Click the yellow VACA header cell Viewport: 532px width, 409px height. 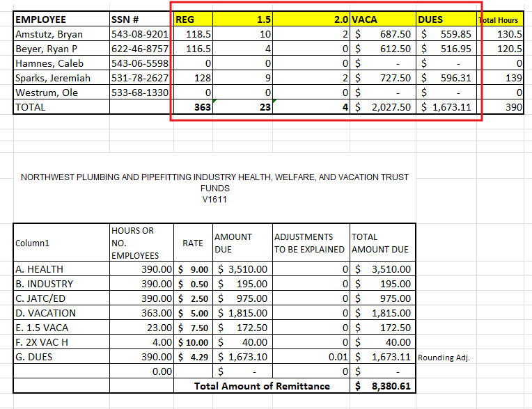(x=383, y=19)
